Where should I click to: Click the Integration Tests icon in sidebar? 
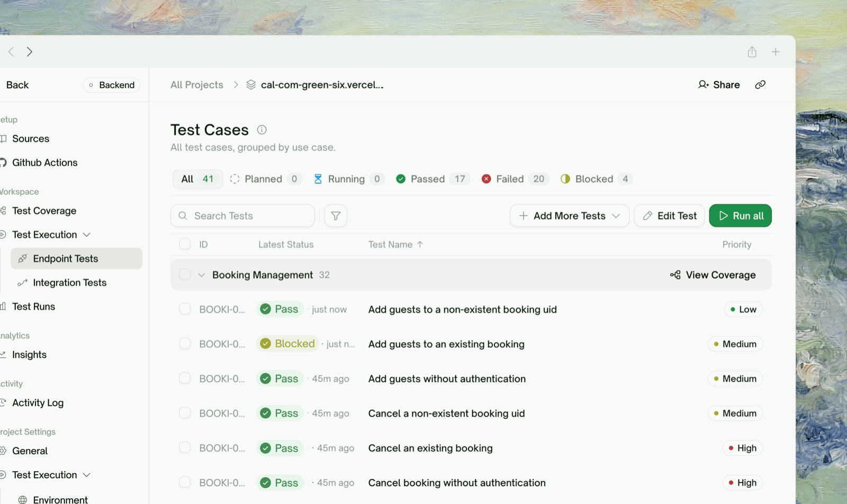22,283
